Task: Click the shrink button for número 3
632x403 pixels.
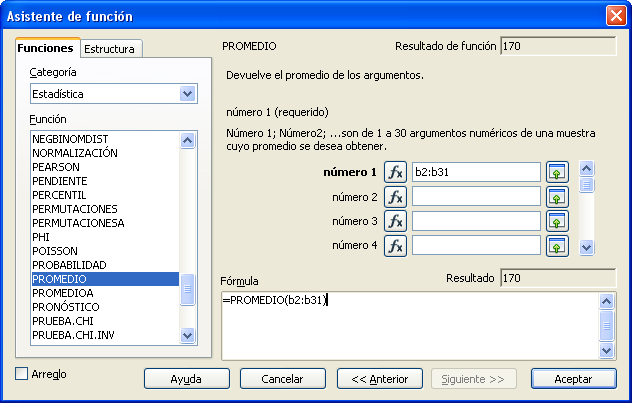Action: point(557,221)
